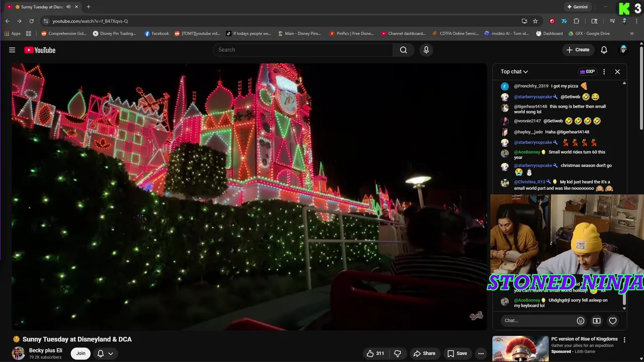
Task: Like the video with thumbs-up (311)
Action: [375, 353]
